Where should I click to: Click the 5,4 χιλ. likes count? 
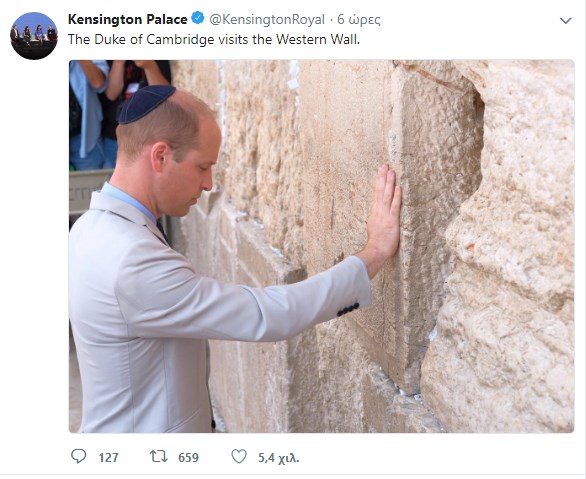click(279, 457)
